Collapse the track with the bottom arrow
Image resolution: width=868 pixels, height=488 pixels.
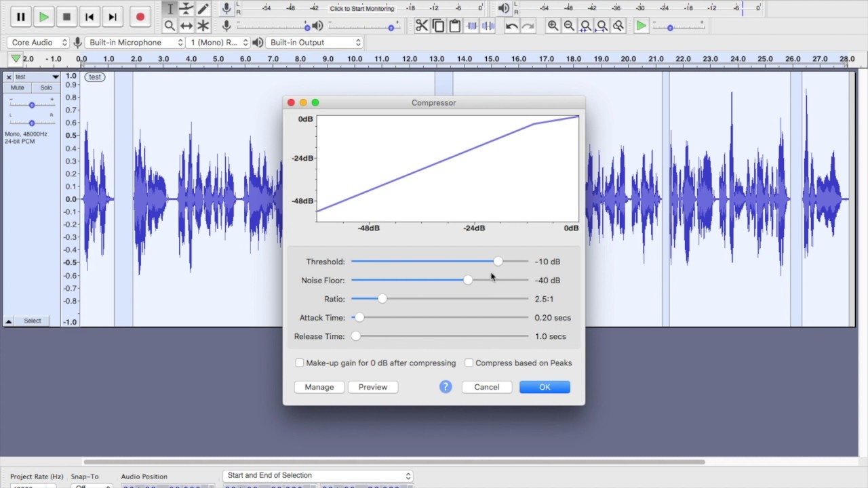9,321
